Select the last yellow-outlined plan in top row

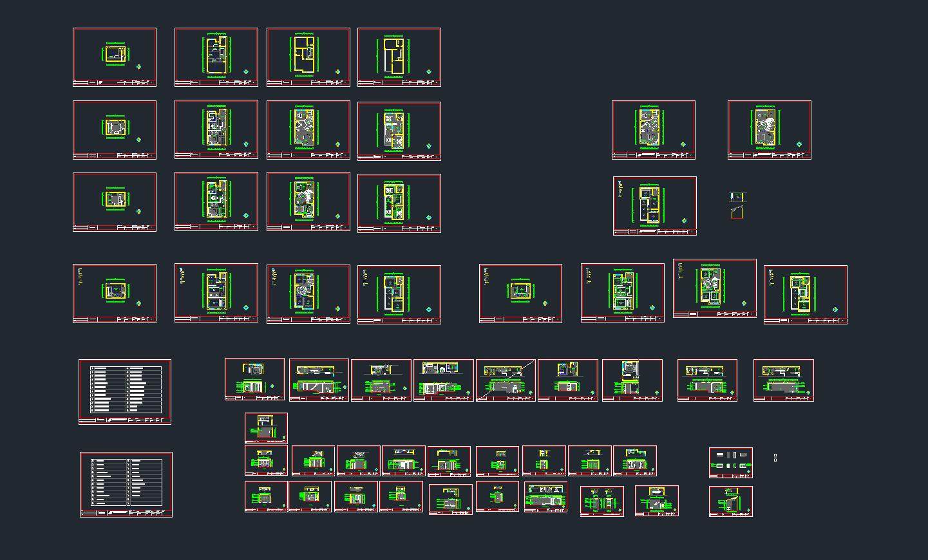(399, 57)
